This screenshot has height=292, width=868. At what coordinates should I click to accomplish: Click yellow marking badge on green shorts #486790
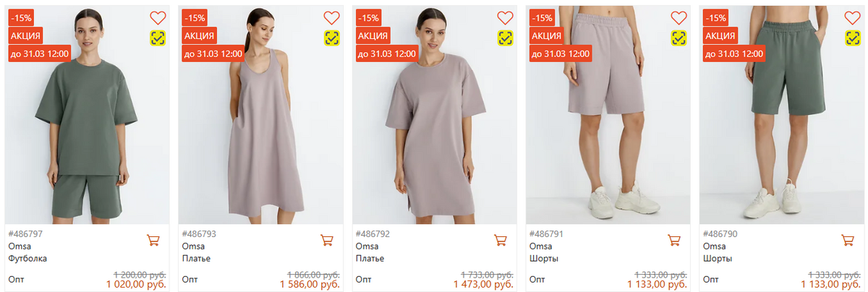[852, 38]
